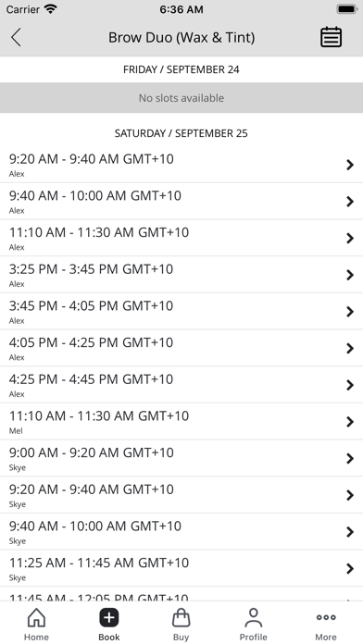Open the Buy shopping bag tab
The image size is (363, 644).
click(181, 625)
